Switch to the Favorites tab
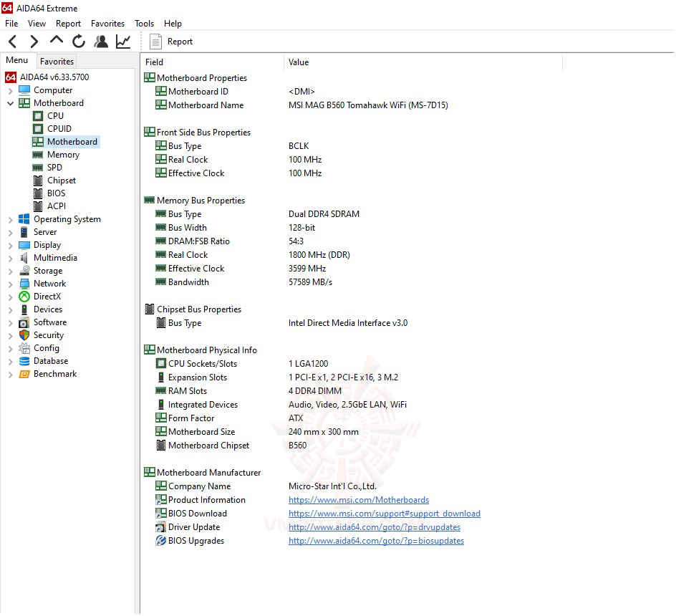676x616 pixels. pyautogui.click(x=57, y=62)
